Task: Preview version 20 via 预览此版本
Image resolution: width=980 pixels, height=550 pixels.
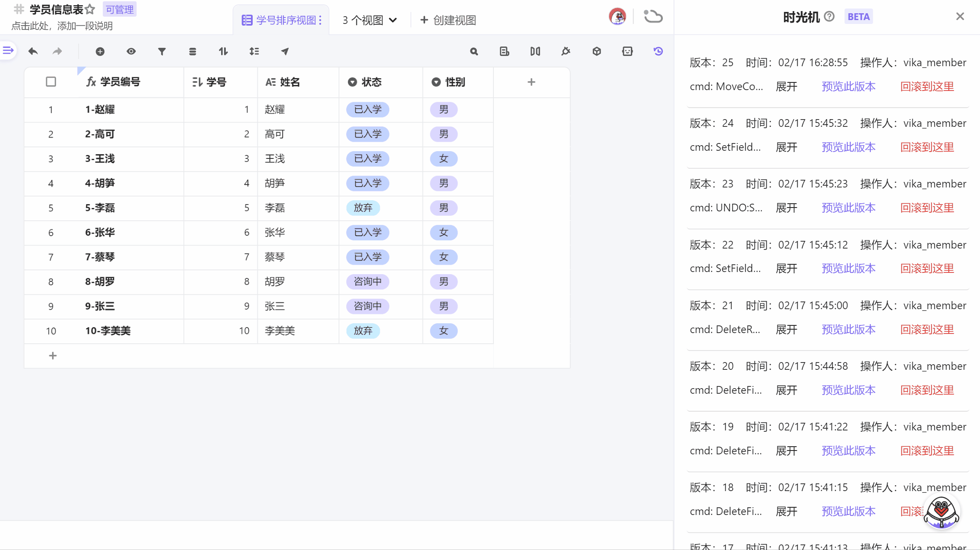Action: click(849, 390)
